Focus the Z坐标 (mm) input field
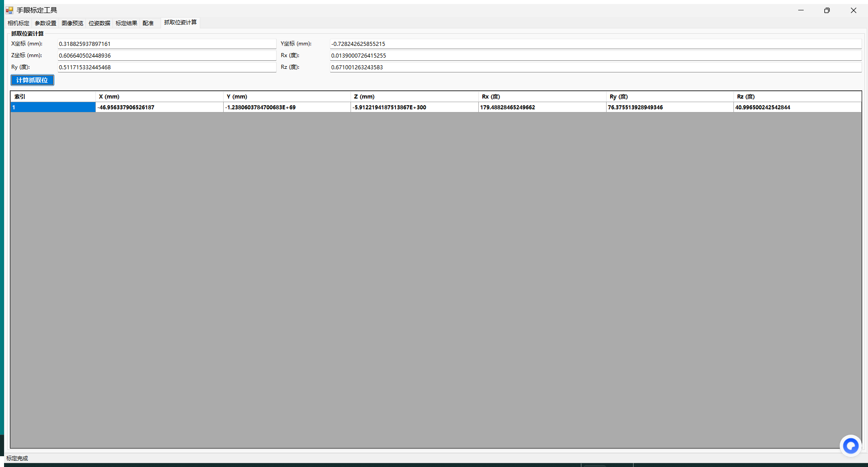 point(167,55)
